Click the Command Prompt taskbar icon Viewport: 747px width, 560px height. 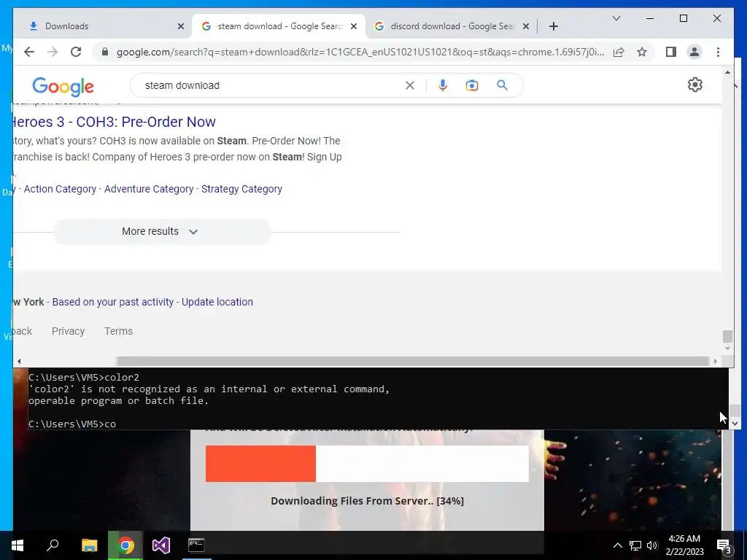[196, 545]
